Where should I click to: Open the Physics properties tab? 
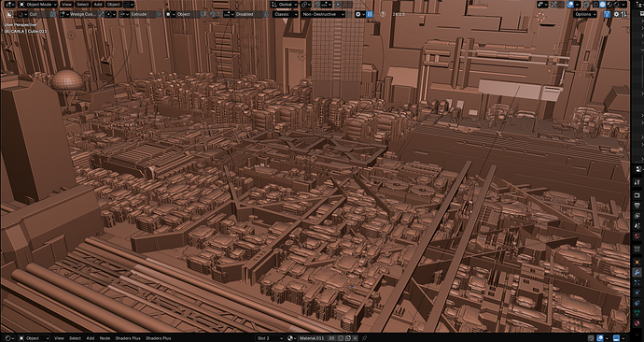pyautogui.click(x=637, y=292)
